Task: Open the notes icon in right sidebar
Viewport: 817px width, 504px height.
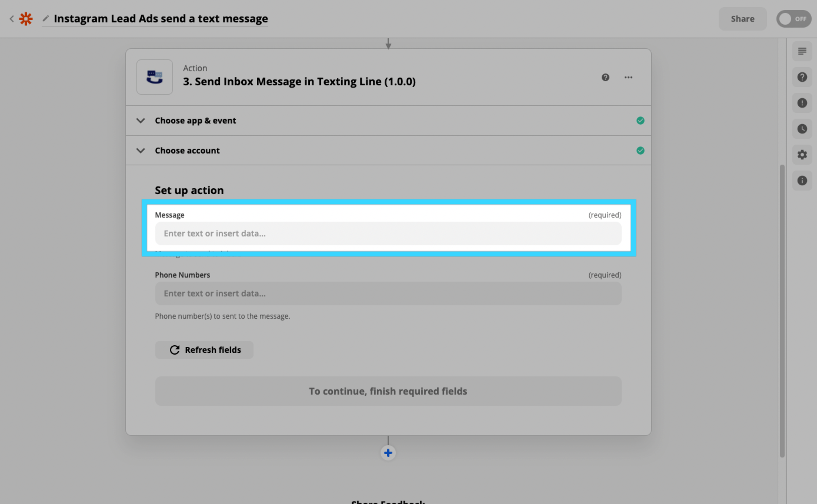Action: coord(802,52)
